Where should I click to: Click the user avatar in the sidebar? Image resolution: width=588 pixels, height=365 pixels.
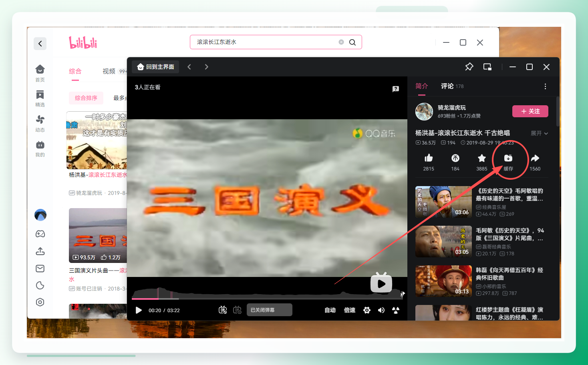click(40, 215)
